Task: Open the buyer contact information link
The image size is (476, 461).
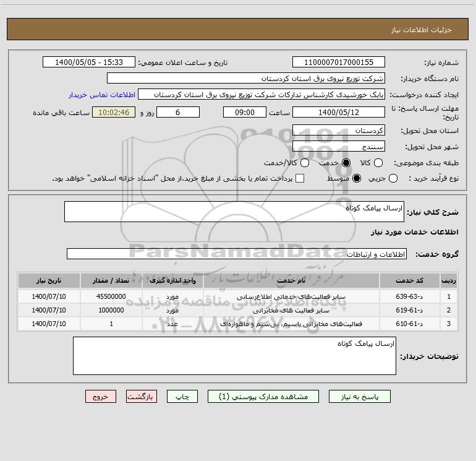Action: (x=102, y=95)
